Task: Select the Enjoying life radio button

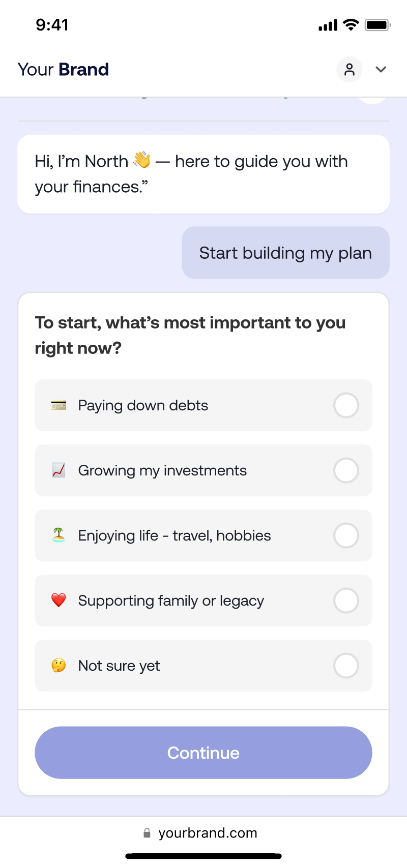Action: tap(346, 535)
